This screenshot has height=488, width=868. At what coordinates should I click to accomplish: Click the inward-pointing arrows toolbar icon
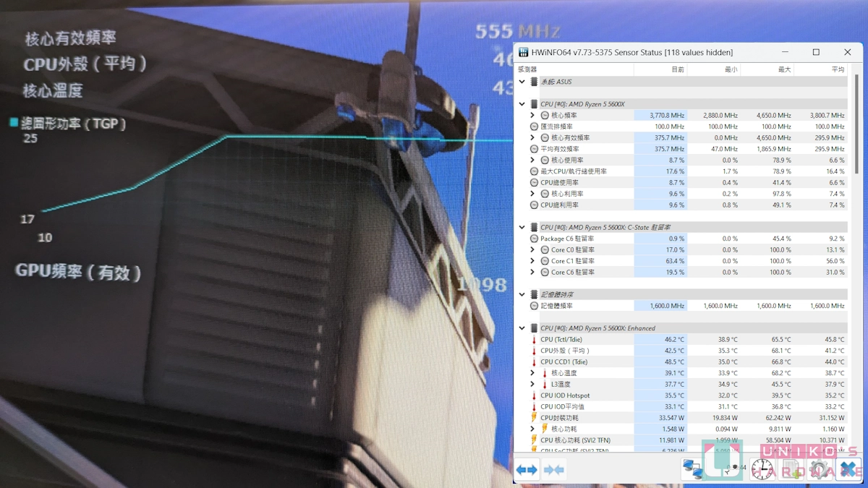(x=553, y=470)
